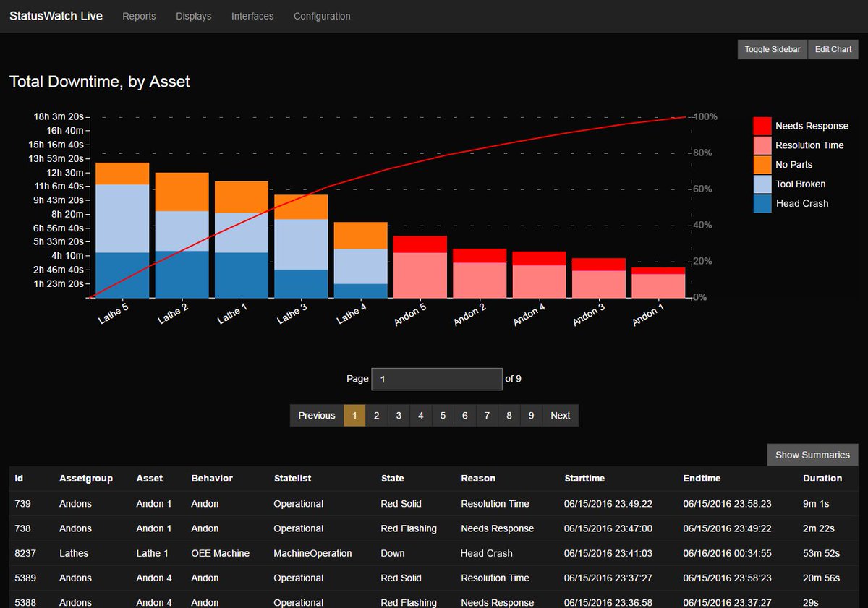Select the Needs Response legend color swatch
This screenshot has height=608, width=868.
[x=763, y=125]
